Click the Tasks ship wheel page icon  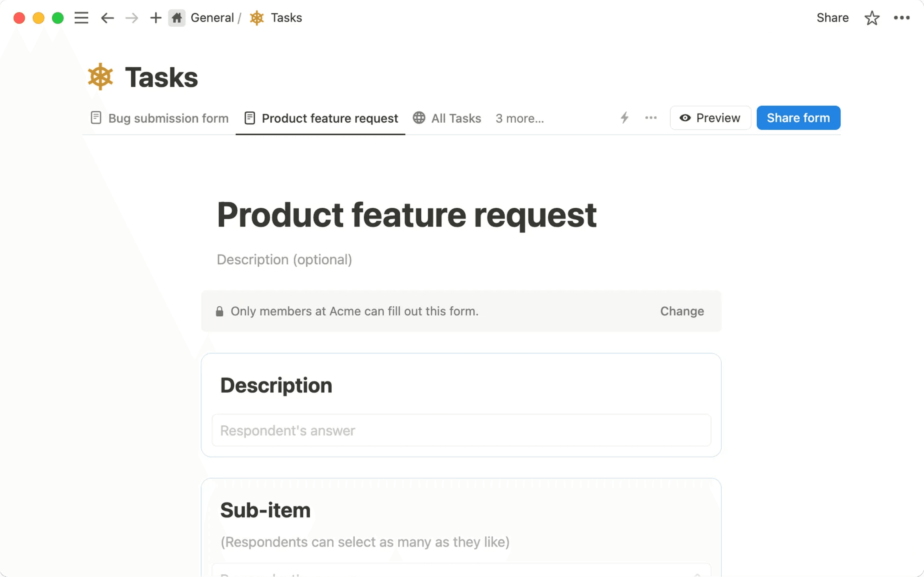(100, 77)
